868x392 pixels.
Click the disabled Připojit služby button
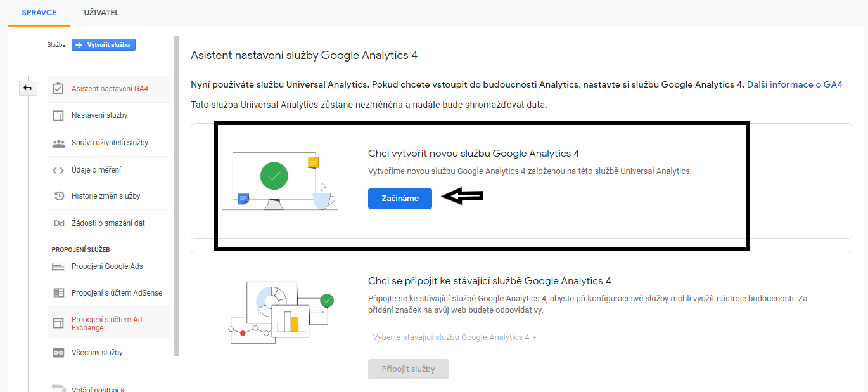[408, 369]
